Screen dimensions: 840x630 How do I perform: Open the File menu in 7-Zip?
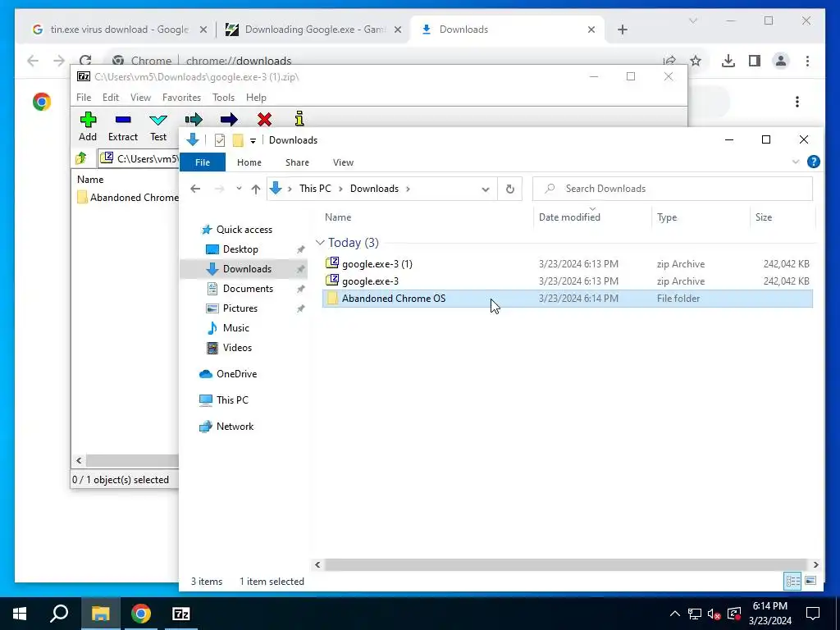84,98
